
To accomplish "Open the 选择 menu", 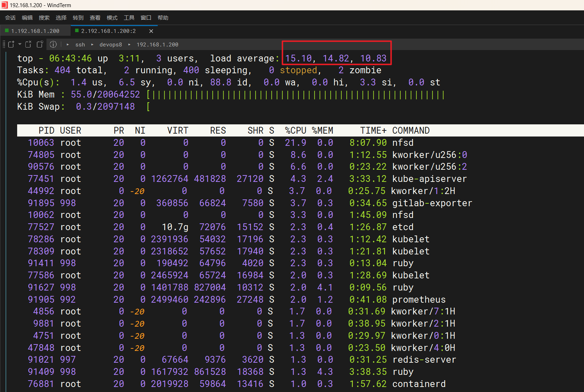I will (x=61, y=18).
